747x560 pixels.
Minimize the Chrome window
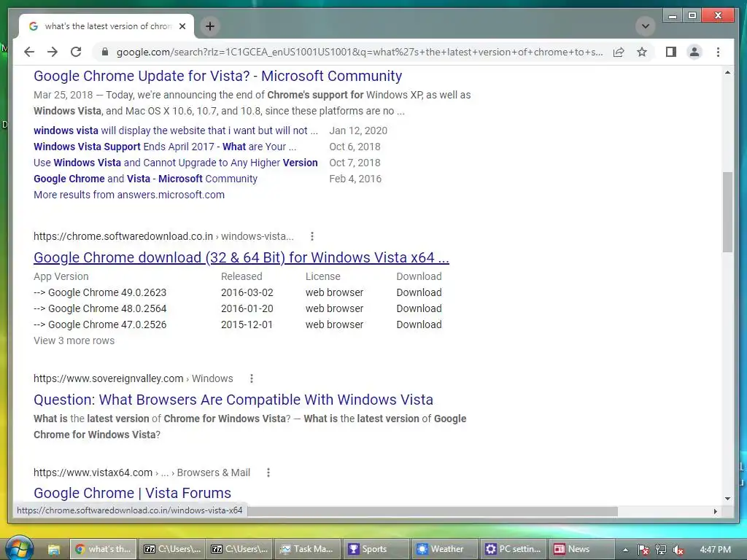[x=672, y=16]
